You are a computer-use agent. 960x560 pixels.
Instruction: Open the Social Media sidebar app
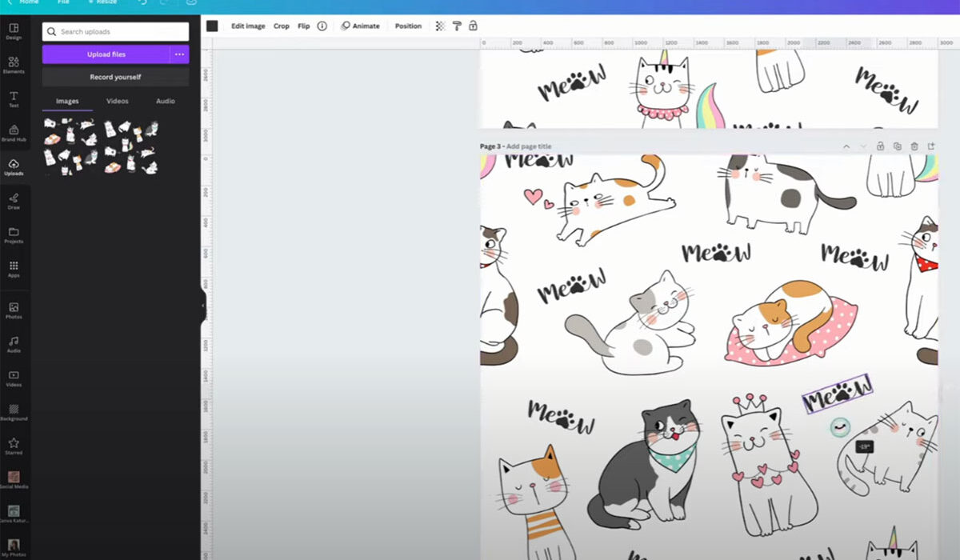[14, 480]
